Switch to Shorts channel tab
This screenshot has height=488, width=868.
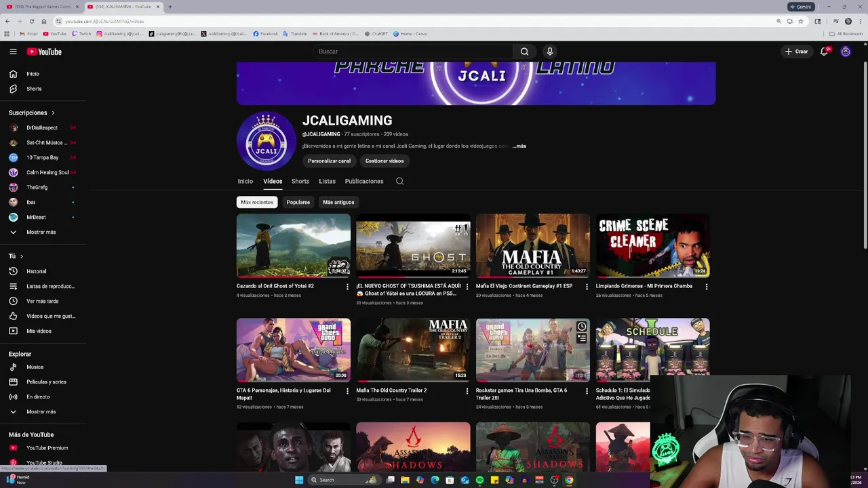tap(300, 181)
